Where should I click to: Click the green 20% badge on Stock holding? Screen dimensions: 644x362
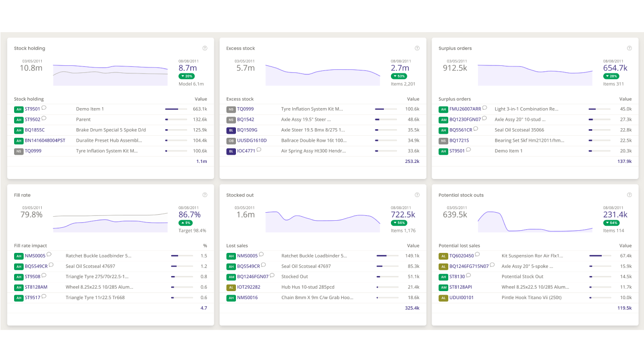[186, 76]
